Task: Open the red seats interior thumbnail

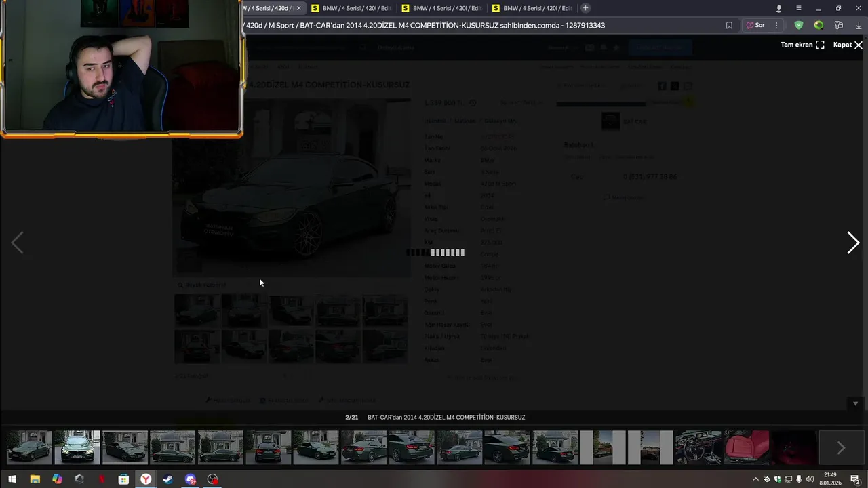Action: [746, 448]
